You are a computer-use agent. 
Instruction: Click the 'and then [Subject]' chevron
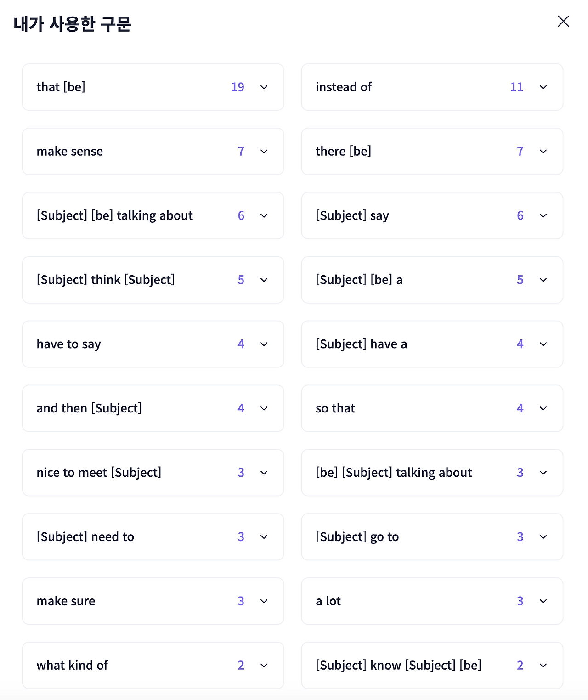(x=264, y=408)
